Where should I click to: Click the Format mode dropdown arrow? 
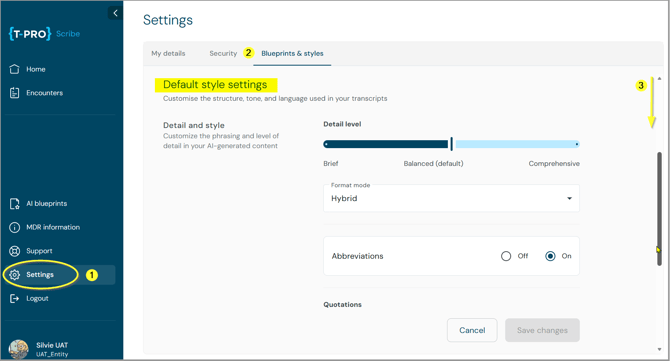tap(569, 198)
